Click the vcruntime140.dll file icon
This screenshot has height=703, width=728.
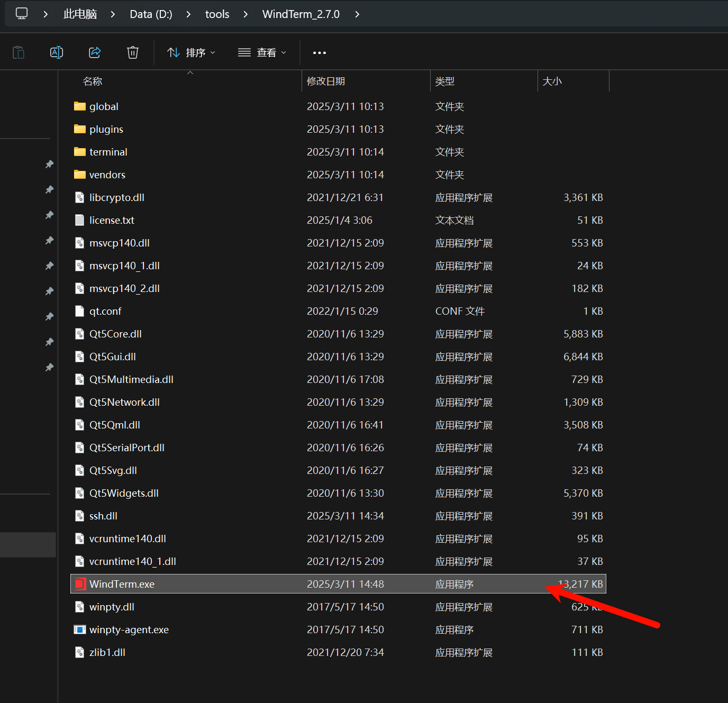80,538
